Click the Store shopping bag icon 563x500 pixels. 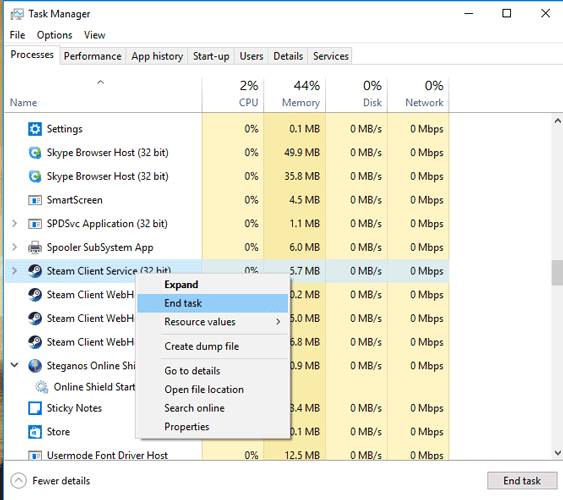click(x=35, y=432)
